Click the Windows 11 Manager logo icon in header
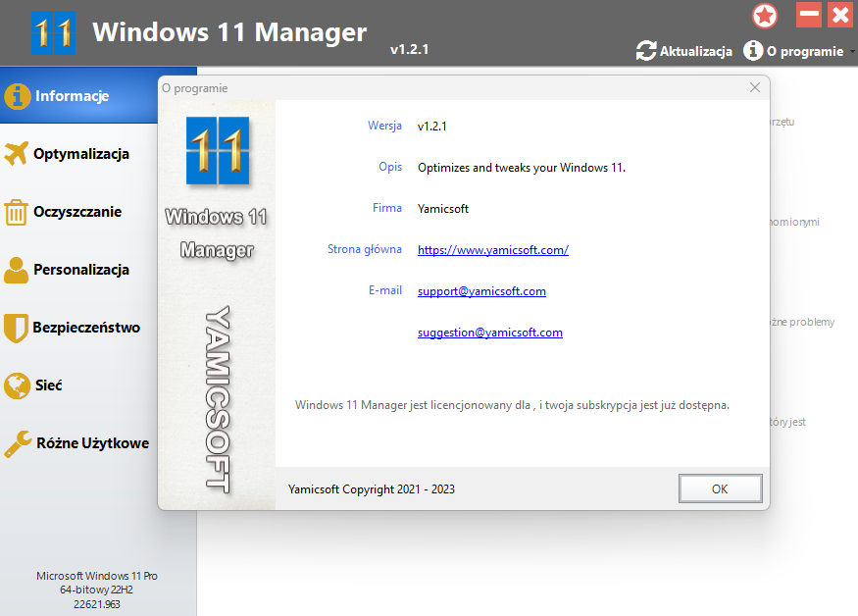Viewport: 858px width, 616px height. [x=53, y=32]
